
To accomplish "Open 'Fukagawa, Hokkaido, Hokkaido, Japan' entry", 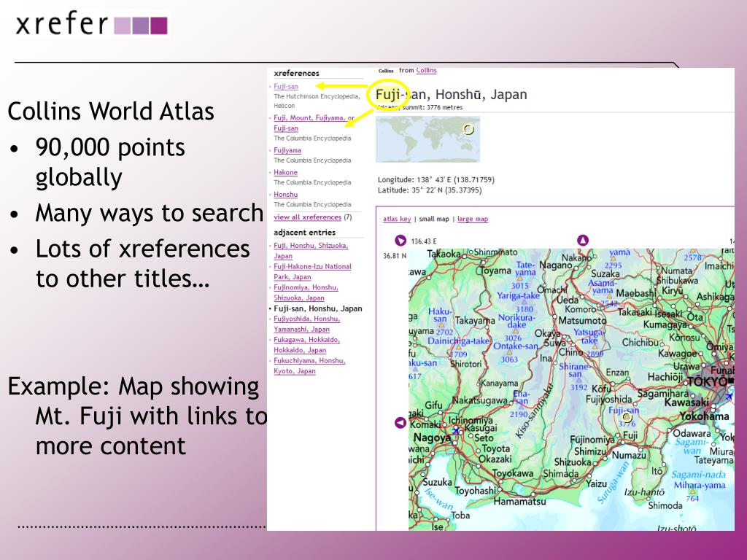I will point(307,345).
